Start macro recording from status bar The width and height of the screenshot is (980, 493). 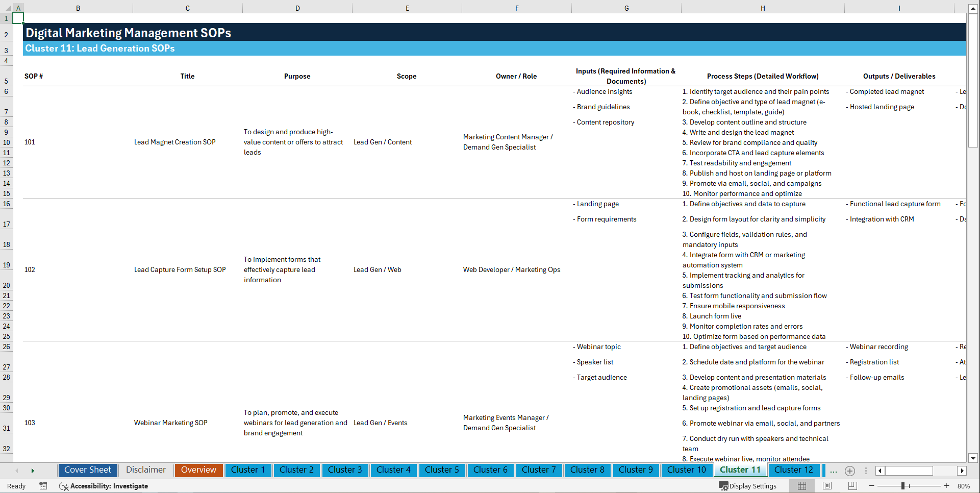pyautogui.click(x=43, y=486)
